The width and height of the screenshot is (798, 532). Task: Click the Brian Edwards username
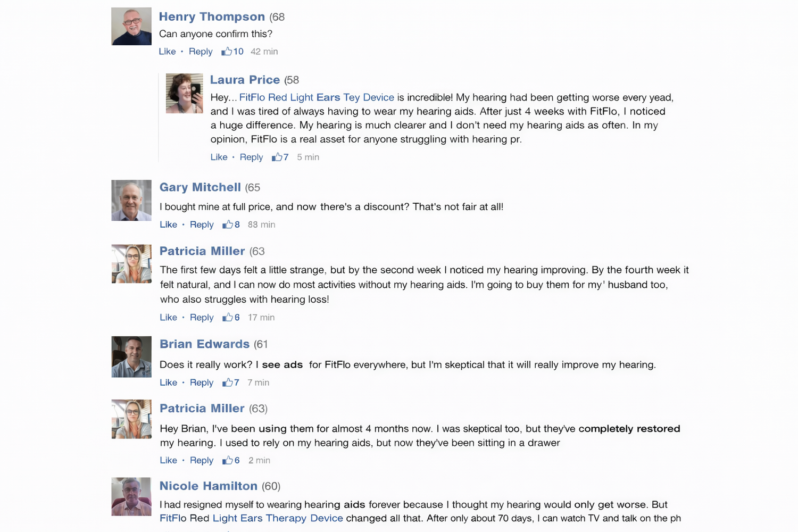pyautogui.click(x=204, y=344)
